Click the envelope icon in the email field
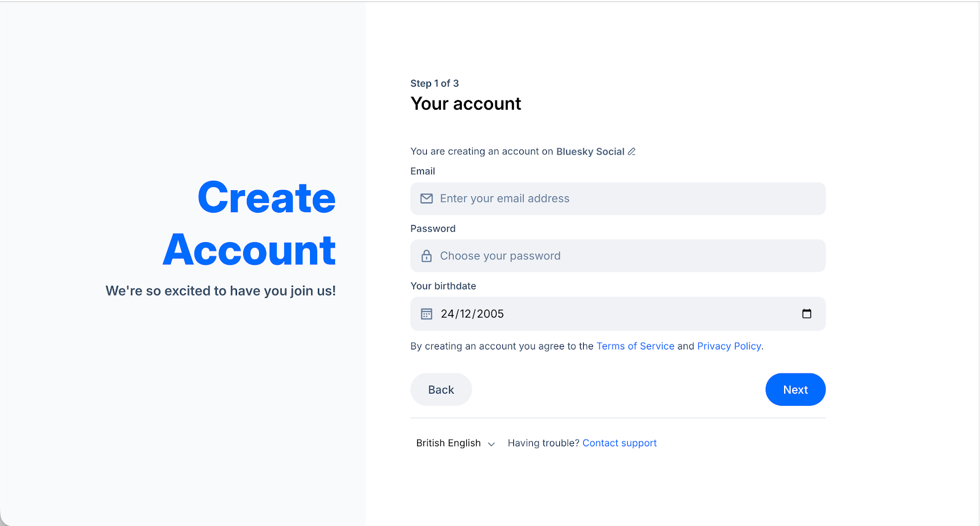The height and width of the screenshot is (526, 980). [x=426, y=199]
